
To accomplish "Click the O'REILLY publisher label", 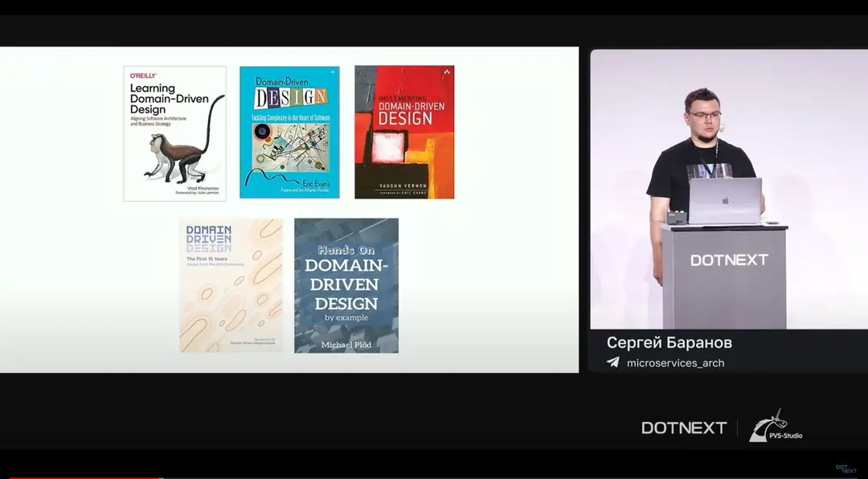I will [143, 76].
